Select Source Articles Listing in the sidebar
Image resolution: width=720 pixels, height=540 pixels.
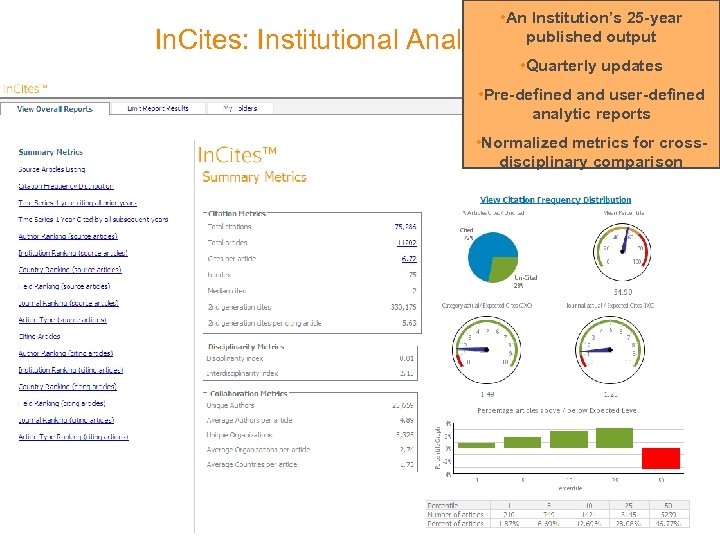(x=51, y=169)
